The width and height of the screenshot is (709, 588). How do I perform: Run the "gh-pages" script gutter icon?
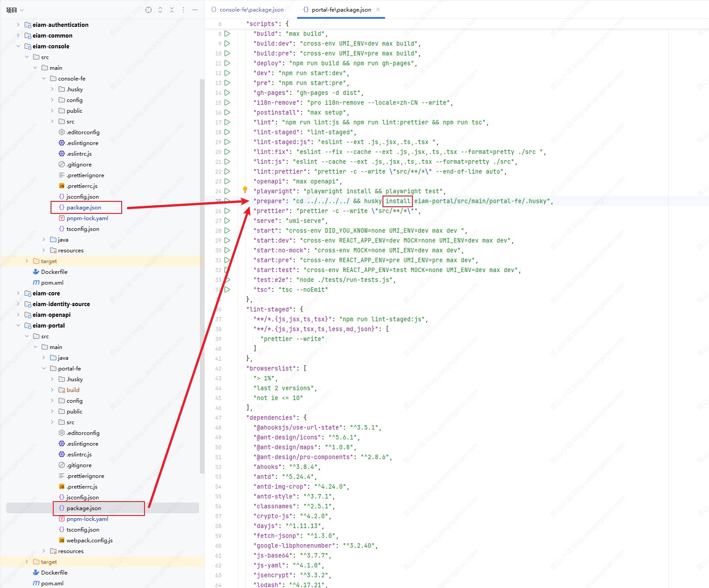[227, 93]
